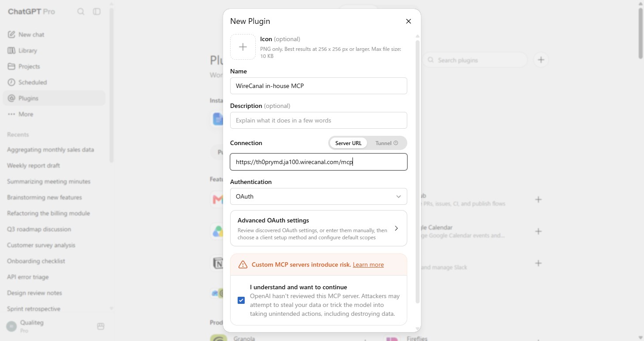Click the New Plugin dialog scrollbar
Screen dimensions: 644x341
(x=417, y=172)
